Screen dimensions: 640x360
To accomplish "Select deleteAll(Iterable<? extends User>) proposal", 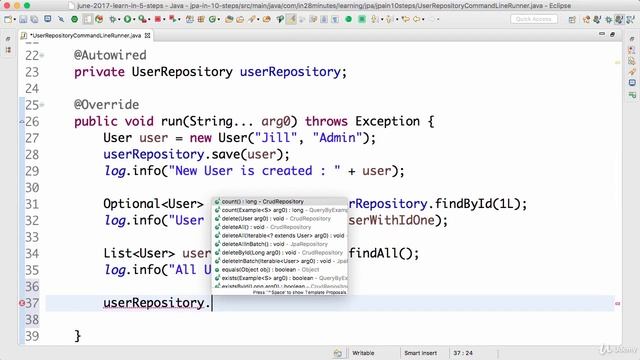I will pyautogui.click(x=280, y=236).
